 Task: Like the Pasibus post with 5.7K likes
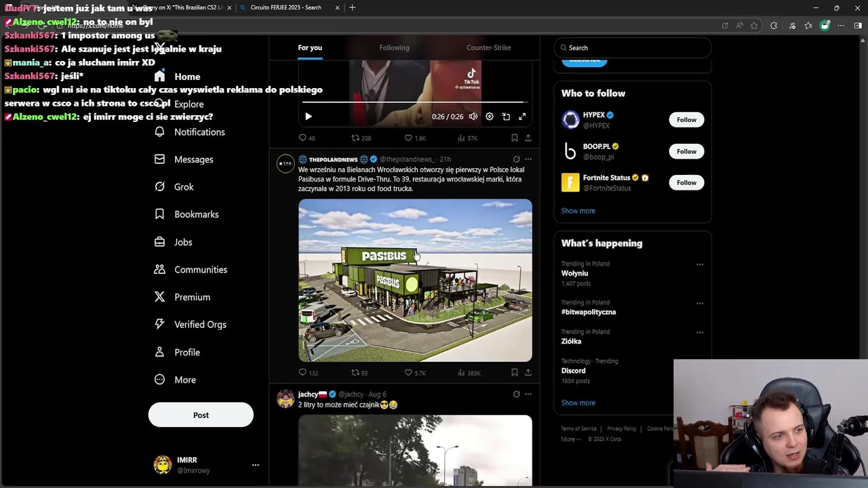tap(414, 373)
